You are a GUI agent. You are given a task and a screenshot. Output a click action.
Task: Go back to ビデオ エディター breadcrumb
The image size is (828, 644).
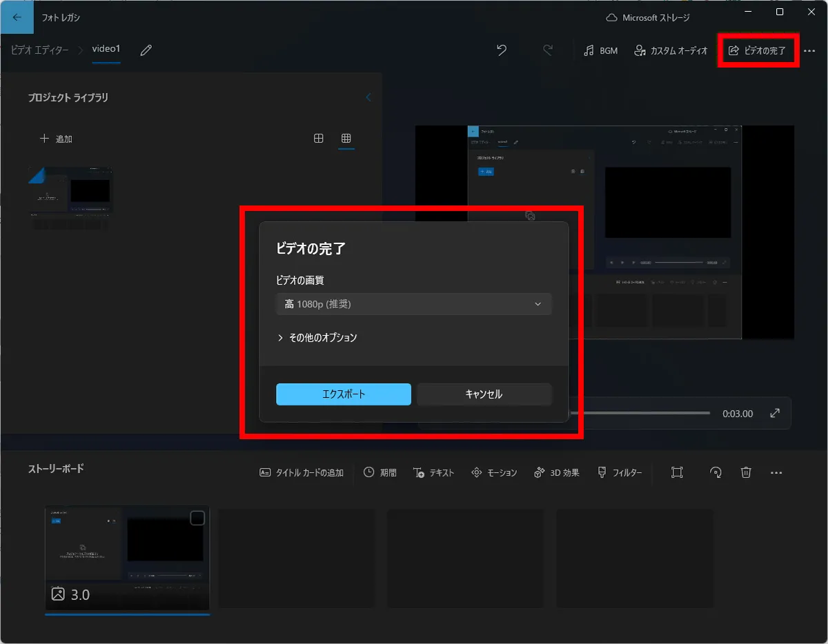pos(39,50)
